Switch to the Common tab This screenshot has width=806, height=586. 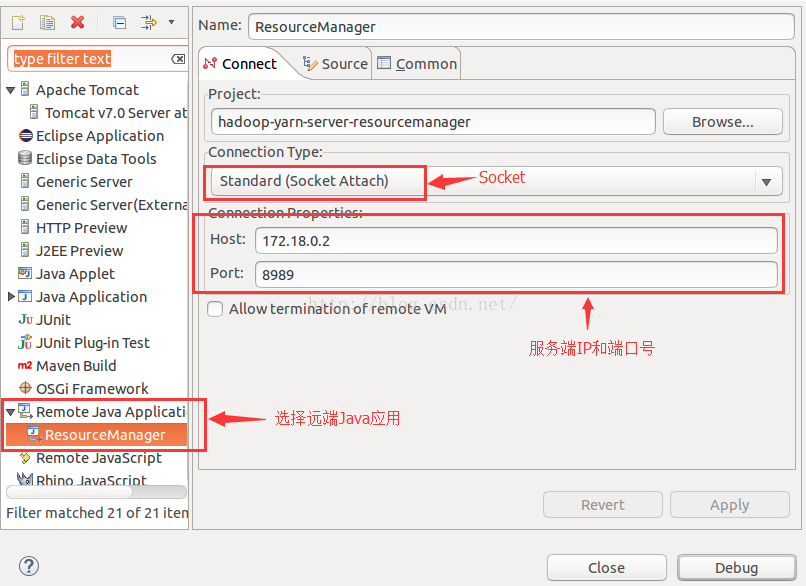pos(417,64)
